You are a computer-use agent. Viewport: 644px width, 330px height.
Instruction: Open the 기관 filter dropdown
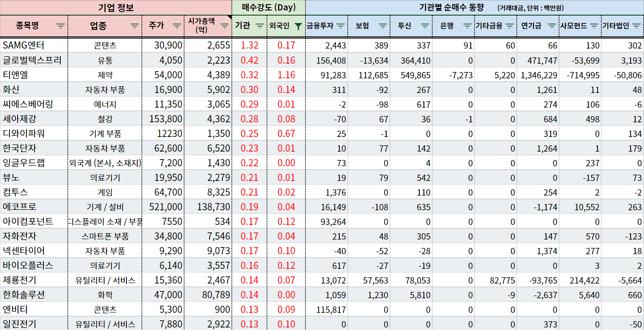(x=259, y=26)
